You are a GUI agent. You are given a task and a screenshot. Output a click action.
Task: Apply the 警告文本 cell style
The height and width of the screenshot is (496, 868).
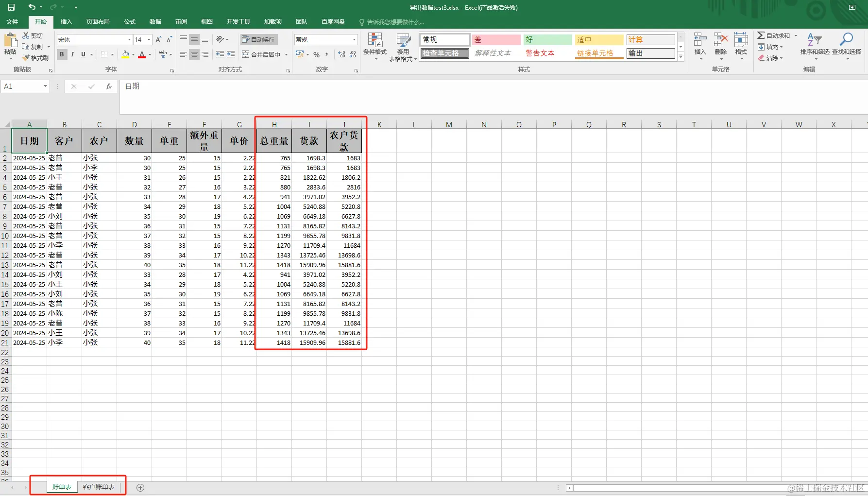[x=546, y=53]
